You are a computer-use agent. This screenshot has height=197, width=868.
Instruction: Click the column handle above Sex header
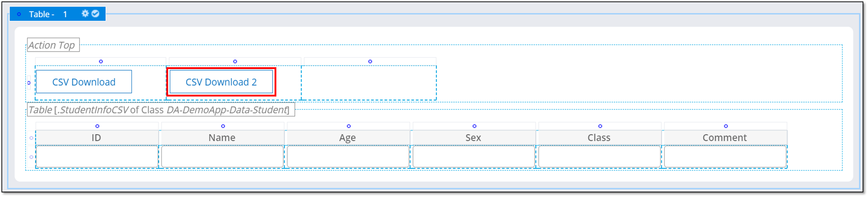coord(474,126)
